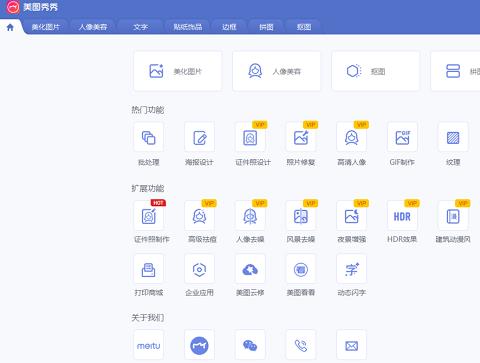The width and height of the screenshot is (480, 363).
Task: Launch the 照片修复 photo repair icon
Action: 301,137
